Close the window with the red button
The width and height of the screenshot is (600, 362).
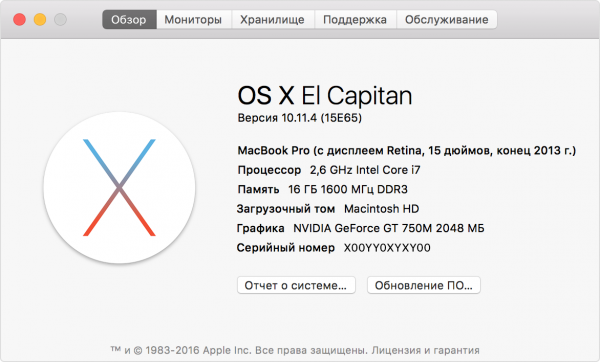tap(20, 19)
